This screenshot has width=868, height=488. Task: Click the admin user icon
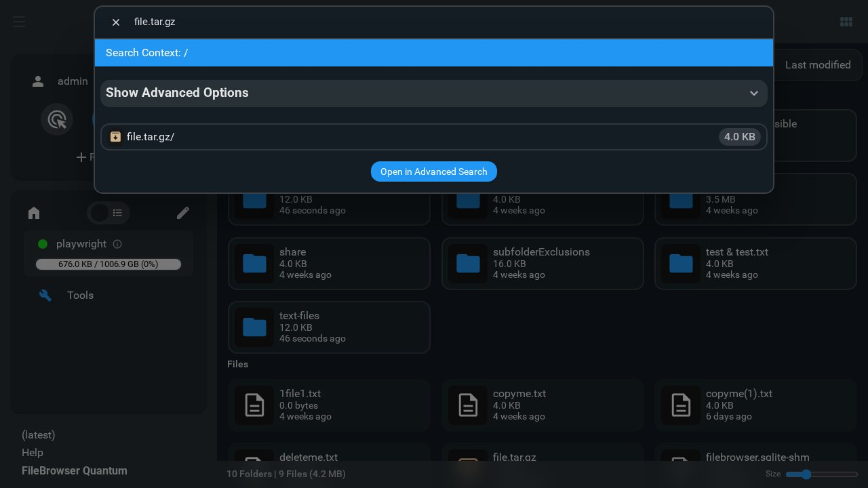click(38, 81)
